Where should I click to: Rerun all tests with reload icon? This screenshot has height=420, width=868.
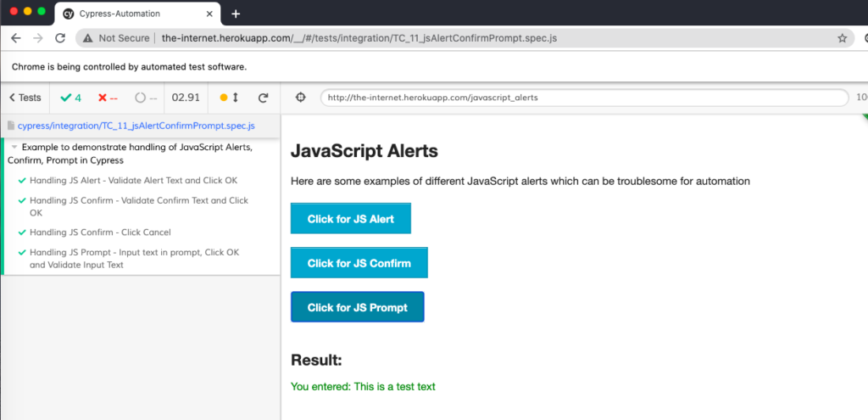click(264, 98)
